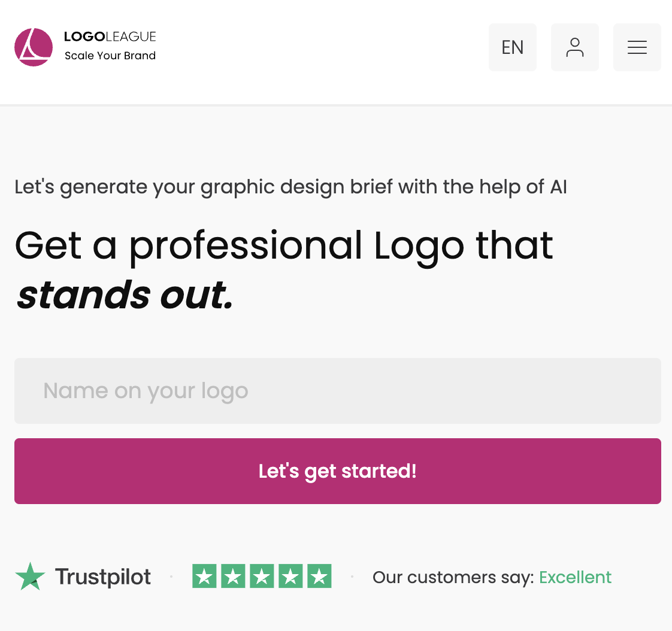
Task: Click the Scale Your Brand tagline
Action: [x=110, y=56]
